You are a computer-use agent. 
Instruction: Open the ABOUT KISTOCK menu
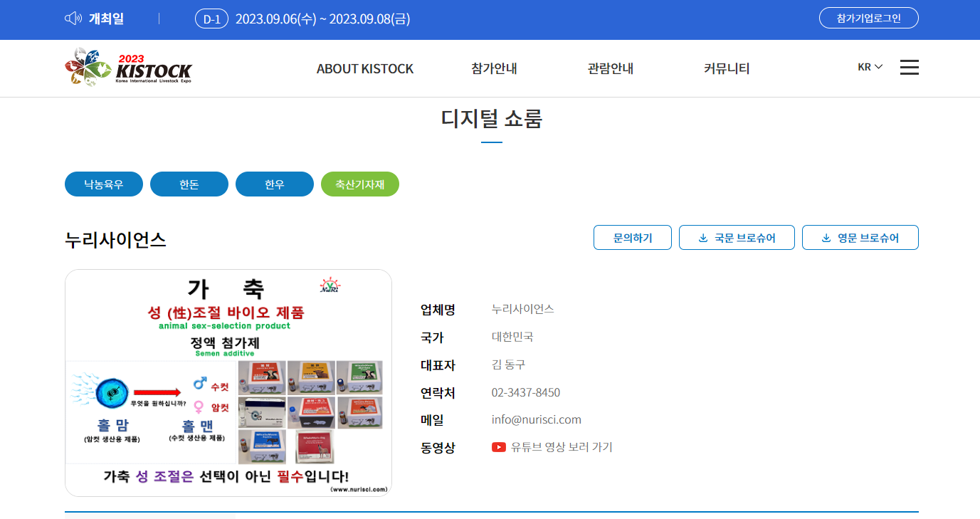(x=365, y=68)
